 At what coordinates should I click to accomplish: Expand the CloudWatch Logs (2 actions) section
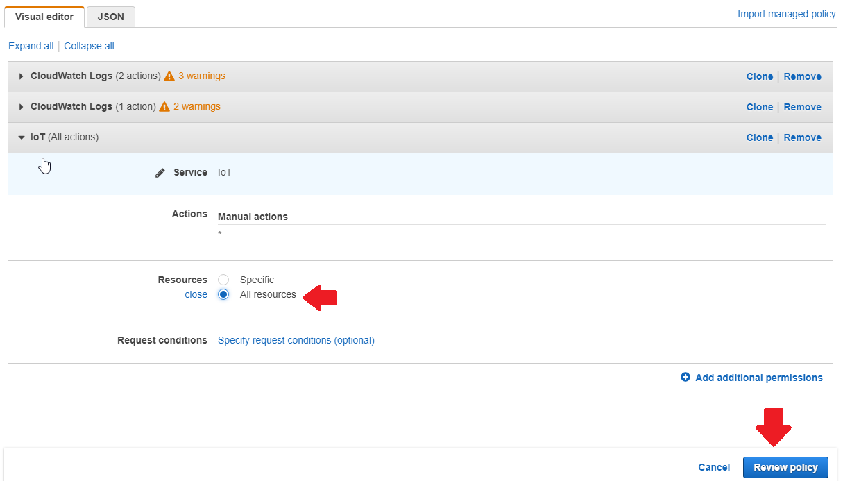pyautogui.click(x=21, y=76)
